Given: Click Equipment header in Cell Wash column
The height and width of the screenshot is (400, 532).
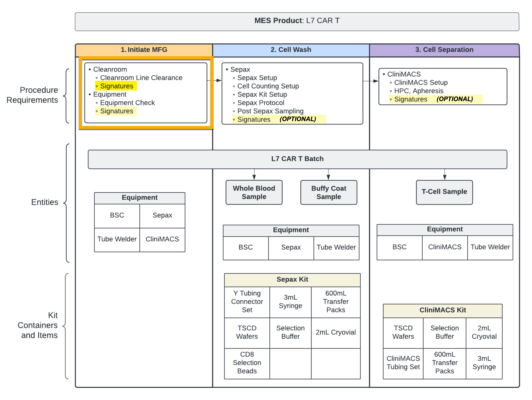Looking at the screenshot, I should pyautogui.click(x=291, y=230).
